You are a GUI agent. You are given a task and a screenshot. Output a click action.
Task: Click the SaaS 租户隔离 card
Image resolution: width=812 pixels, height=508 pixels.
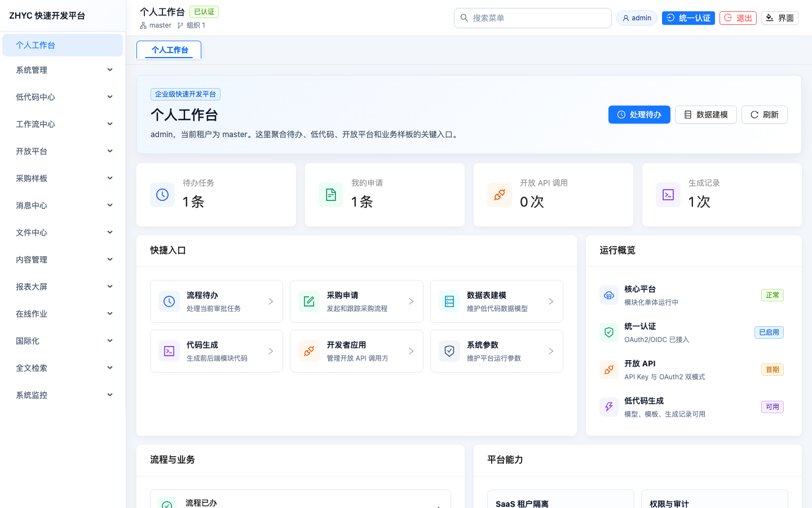(561, 499)
